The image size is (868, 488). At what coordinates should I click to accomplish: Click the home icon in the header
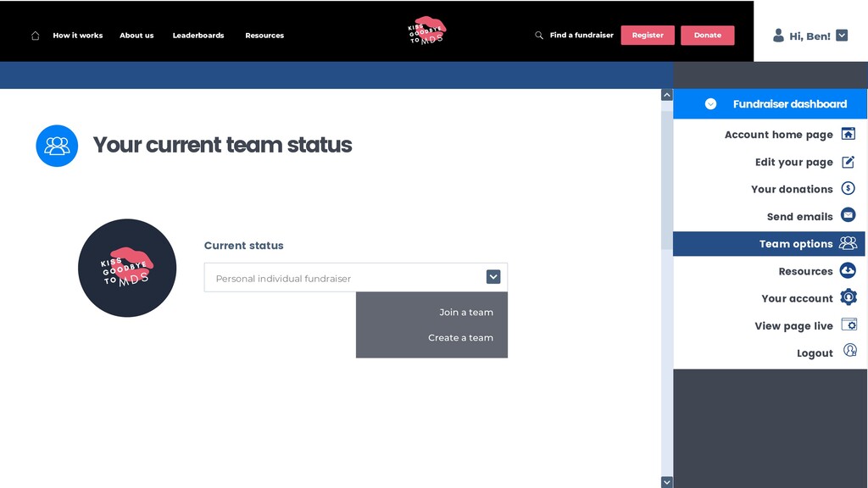click(36, 36)
